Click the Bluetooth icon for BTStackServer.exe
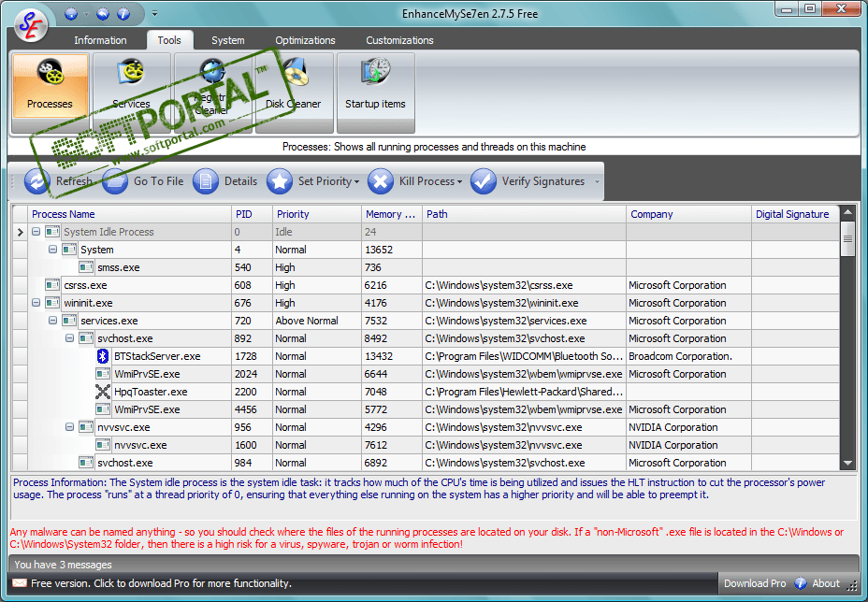Viewport: 868px width, 602px height. click(x=102, y=356)
